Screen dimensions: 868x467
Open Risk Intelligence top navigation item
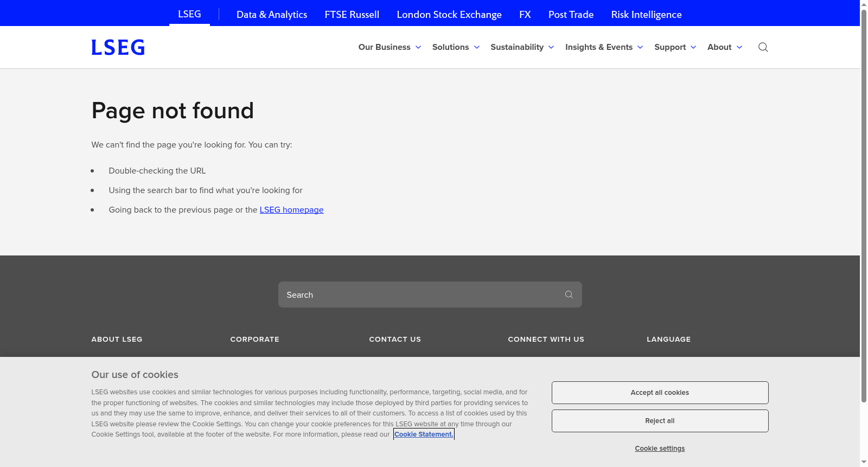coord(646,15)
